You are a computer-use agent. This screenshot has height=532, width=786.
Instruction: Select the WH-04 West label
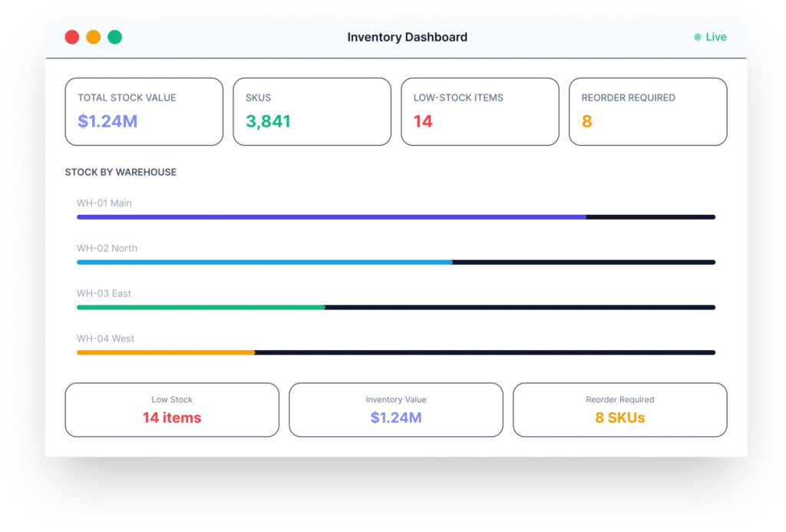(105, 339)
